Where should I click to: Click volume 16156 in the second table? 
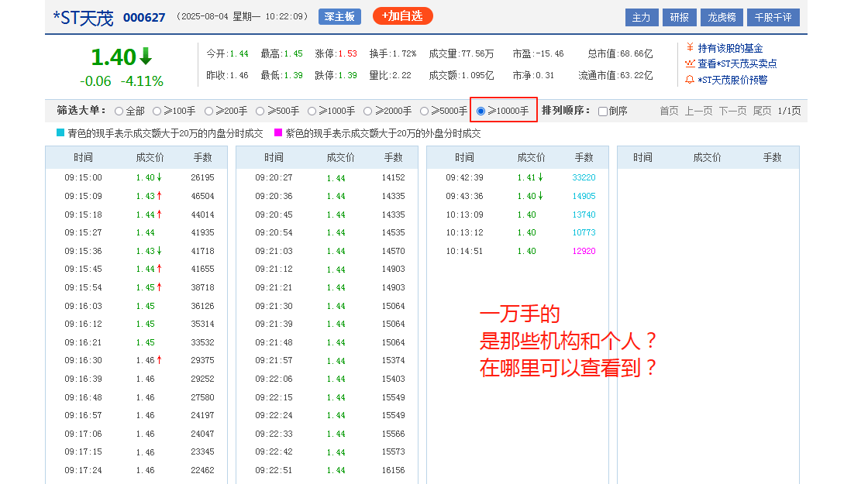tap(393, 470)
